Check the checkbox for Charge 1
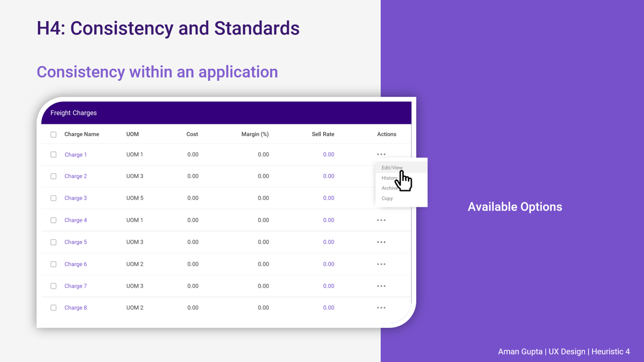Image resolution: width=644 pixels, height=362 pixels. pos(53,154)
